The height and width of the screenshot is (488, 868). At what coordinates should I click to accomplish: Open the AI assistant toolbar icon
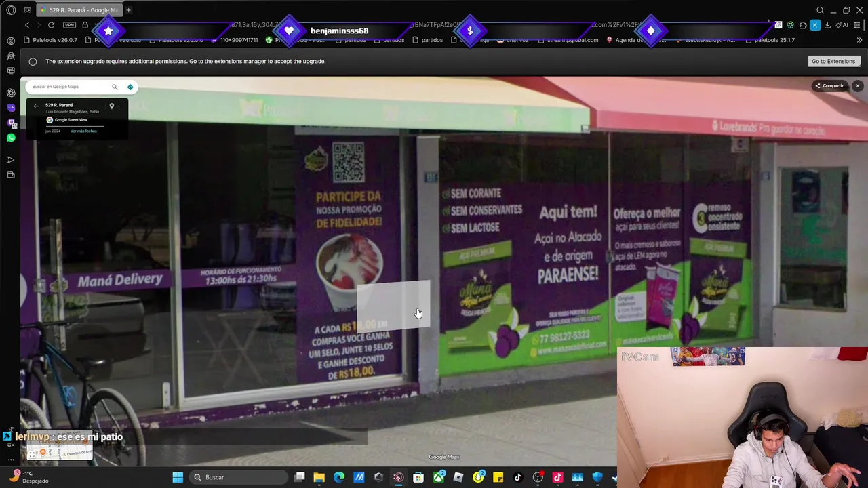point(842,25)
